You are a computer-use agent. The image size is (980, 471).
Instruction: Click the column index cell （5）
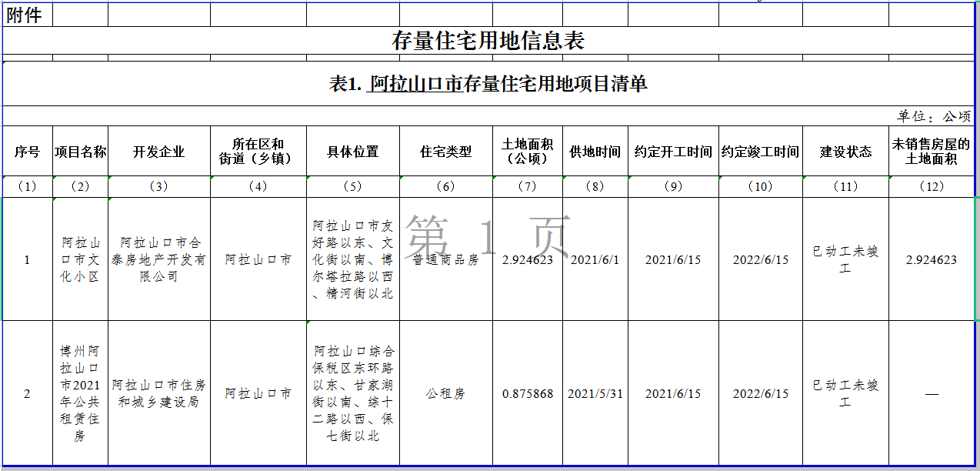tap(353, 186)
